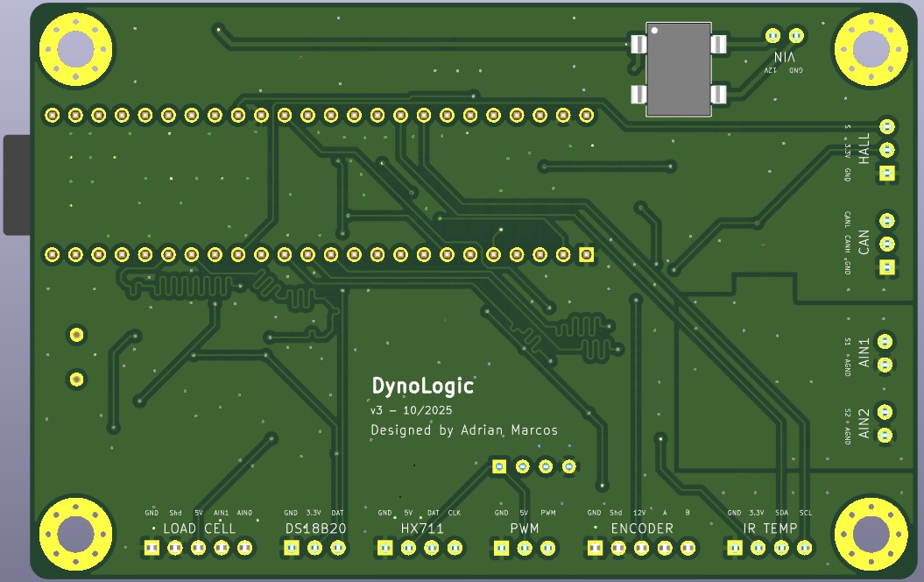The width and height of the screenshot is (924, 582).
Task: Click the v3 – 10/2025 version text
Action: point(412,410)
